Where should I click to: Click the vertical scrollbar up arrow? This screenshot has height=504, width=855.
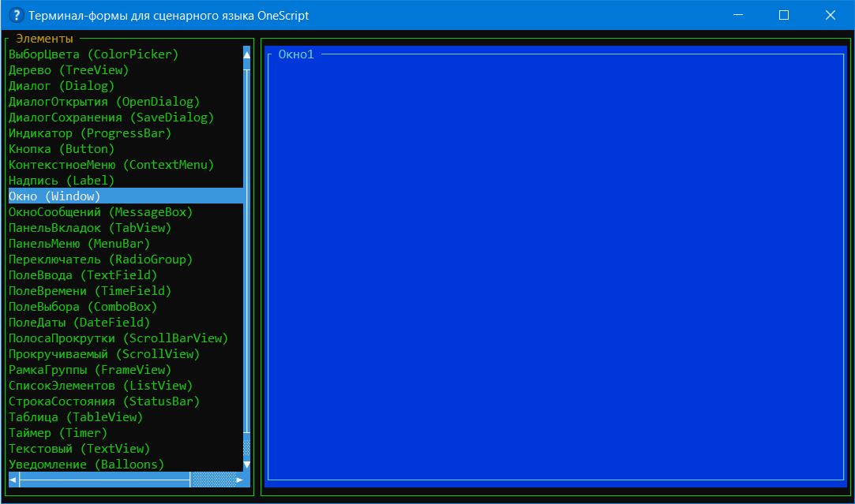point(246,54)
